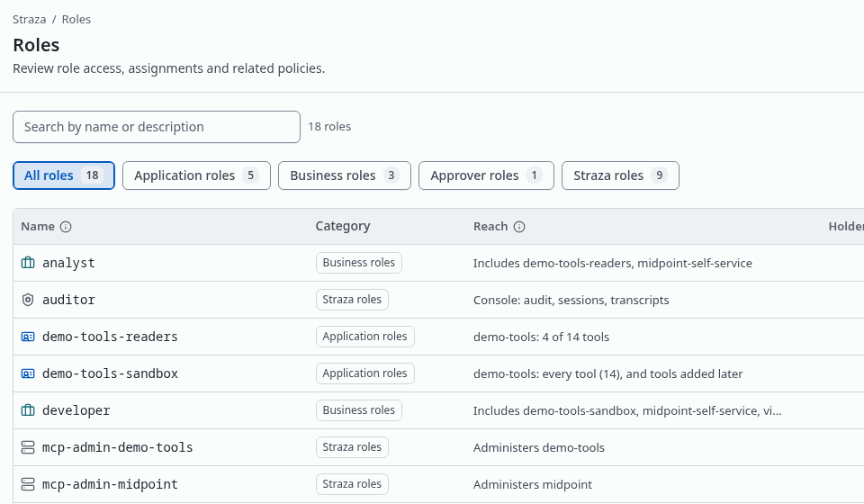
Task: Click the info icon next to Name header
Action: coord(66,227)
